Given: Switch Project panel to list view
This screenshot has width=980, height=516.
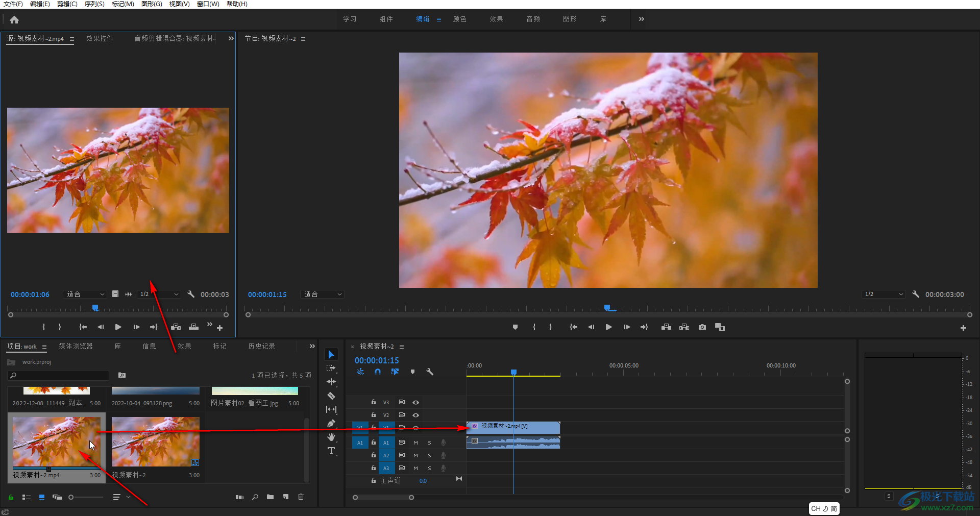Looking at the screenshot, I should [x=27, y=497].
